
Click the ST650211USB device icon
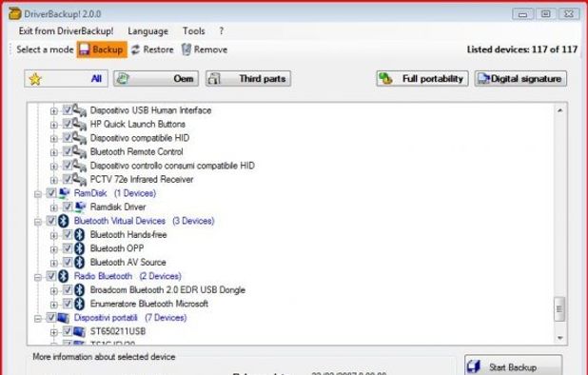point(80,331)
